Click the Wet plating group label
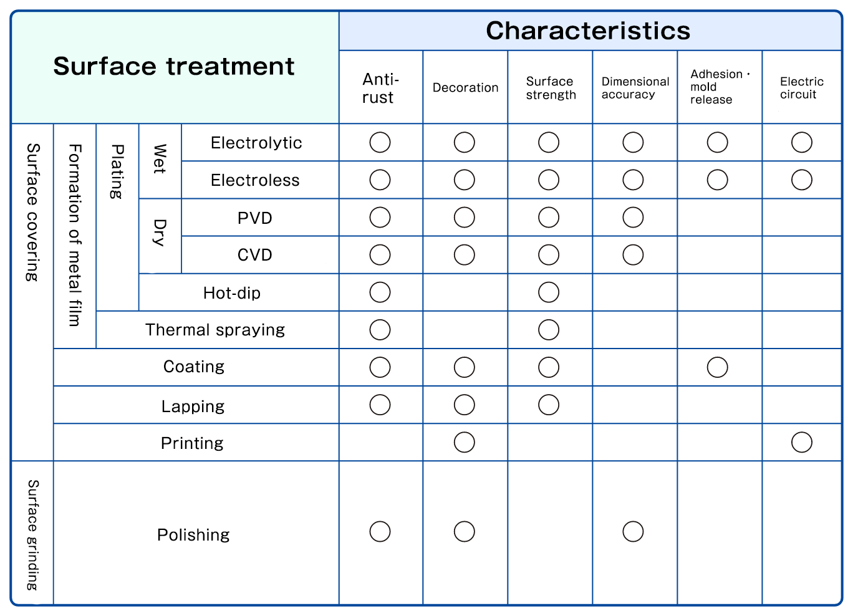 point(160,159)
